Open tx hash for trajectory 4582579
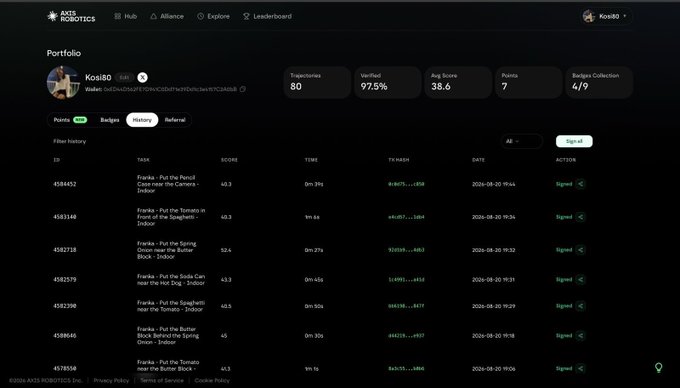The image size is (680, 388). 406,280
